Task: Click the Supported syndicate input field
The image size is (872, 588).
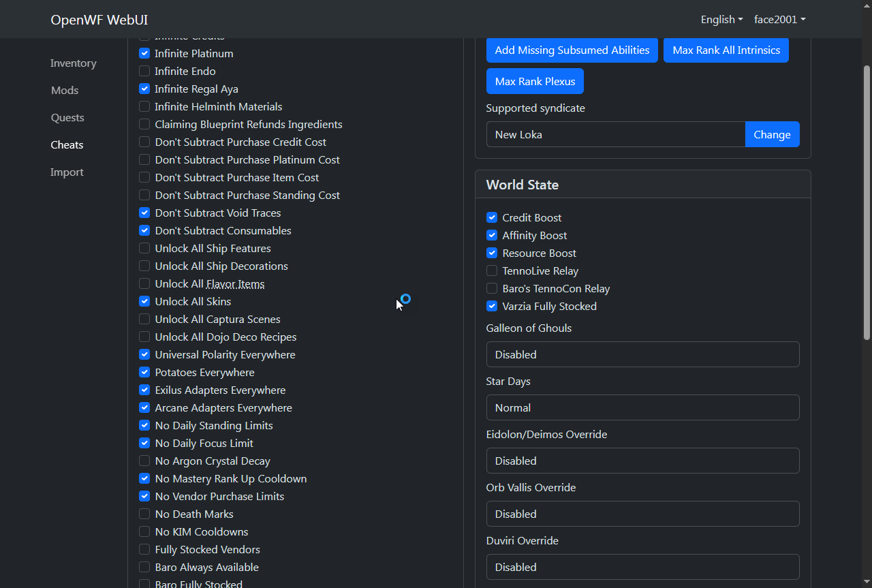Action: pyautogui.click(x=615, y=134)
